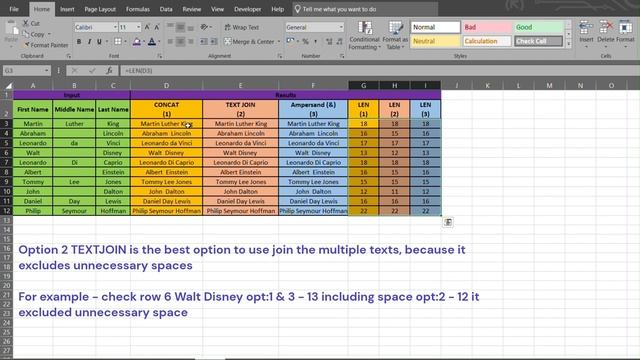This screenshot has height=360, width=640.
Task: Open the Formulas ribbon tab
Action: [x=138, y=9]
